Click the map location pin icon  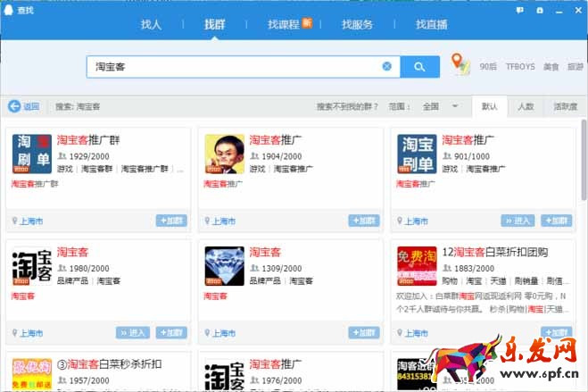[460, 64]
